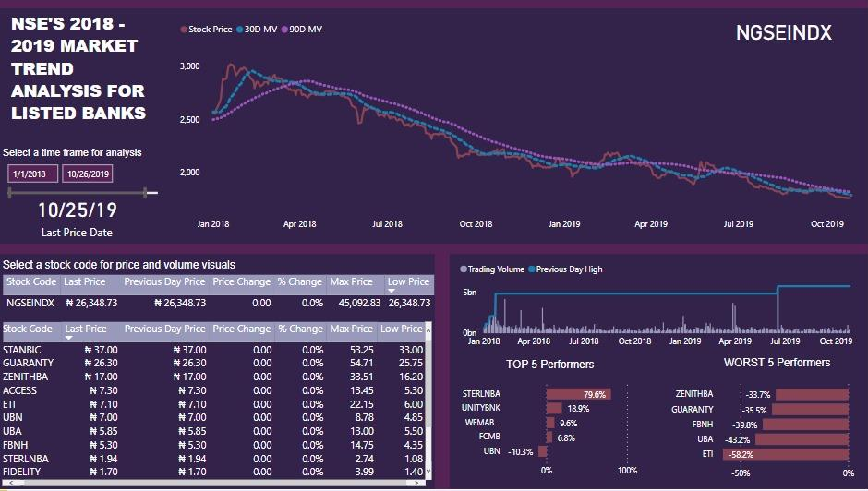Select the end date field showing 10/26/2019
This screenshot has width=868, height=491.
click(x=87, y=174)
